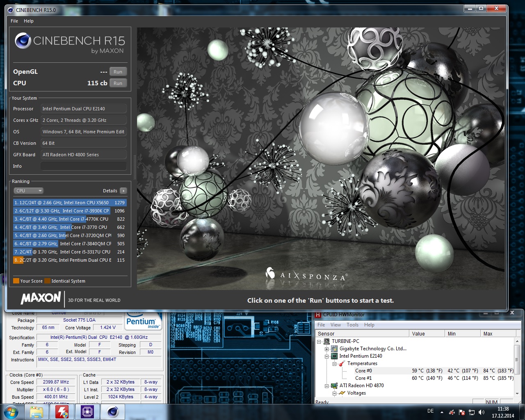Click the Temperatures thermometer icon
Screen dimensions: 525x420
342,363
